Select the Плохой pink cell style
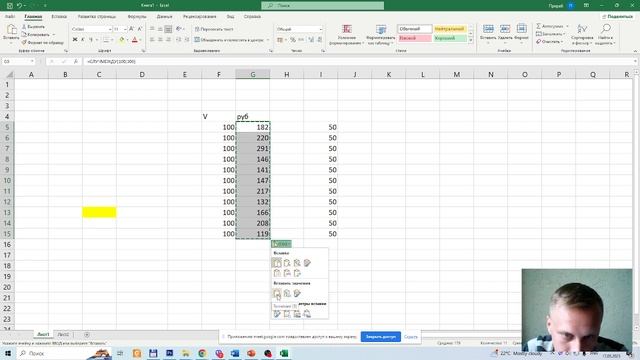Image resolution: width=640 pixels, height=360 pixels. coord(414,38)
